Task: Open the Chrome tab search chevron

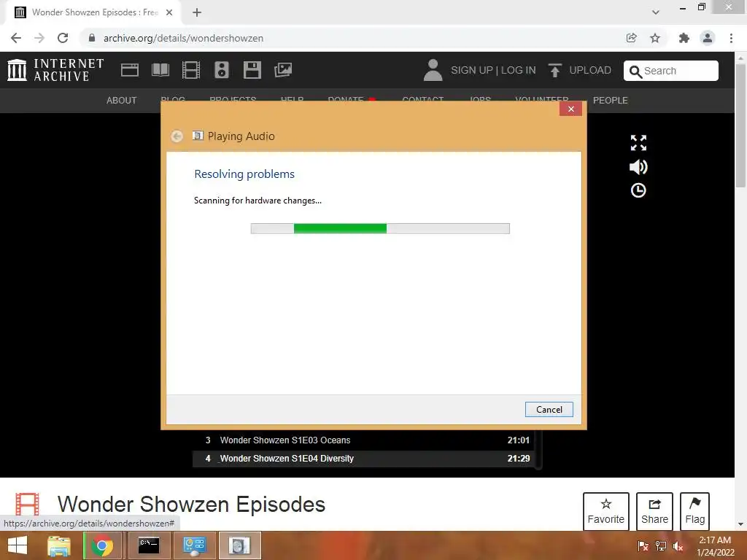Action: (656, 12)
